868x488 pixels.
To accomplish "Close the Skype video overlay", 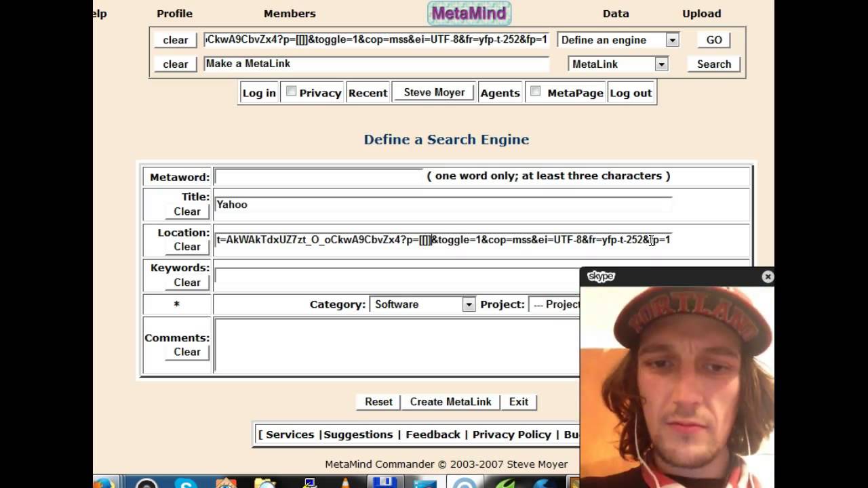I will 768,277.
